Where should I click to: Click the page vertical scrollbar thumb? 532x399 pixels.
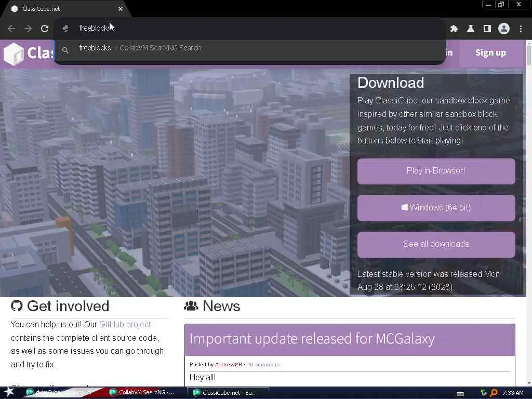[x=529, y=54]
